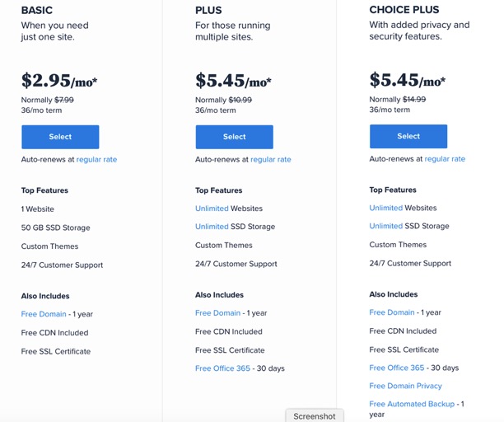Click the Screenshot tooltip button
This screenshot has width=504, height=422.
click(315, 416)
